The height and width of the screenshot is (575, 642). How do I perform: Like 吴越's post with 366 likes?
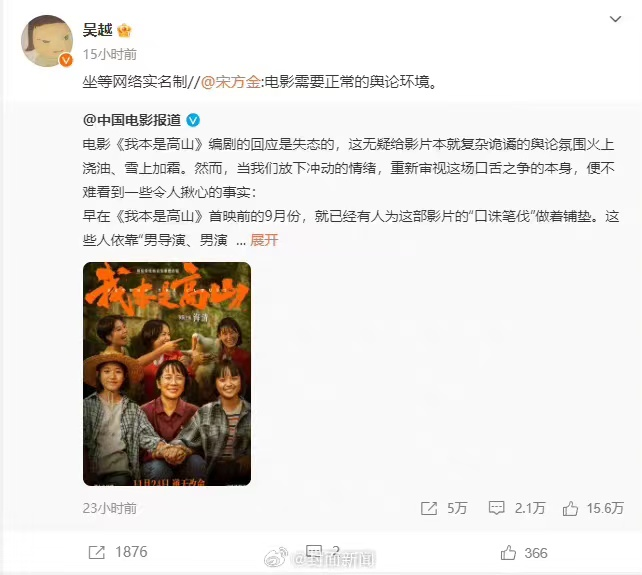508,553
